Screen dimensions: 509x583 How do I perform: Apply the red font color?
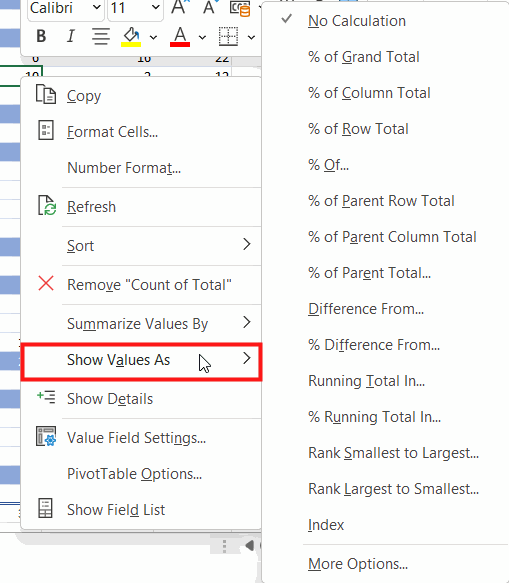coord(180,37)
